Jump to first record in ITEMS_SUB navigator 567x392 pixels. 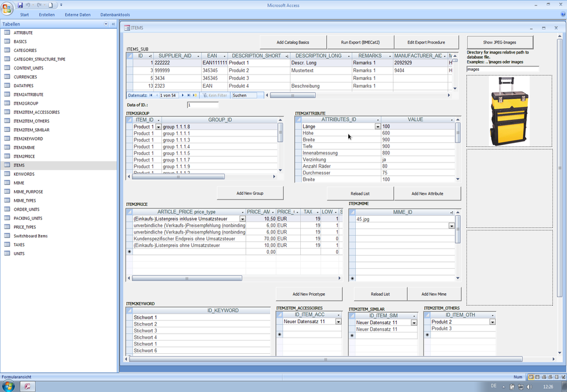pyautogui.click(x=151, y=95)
